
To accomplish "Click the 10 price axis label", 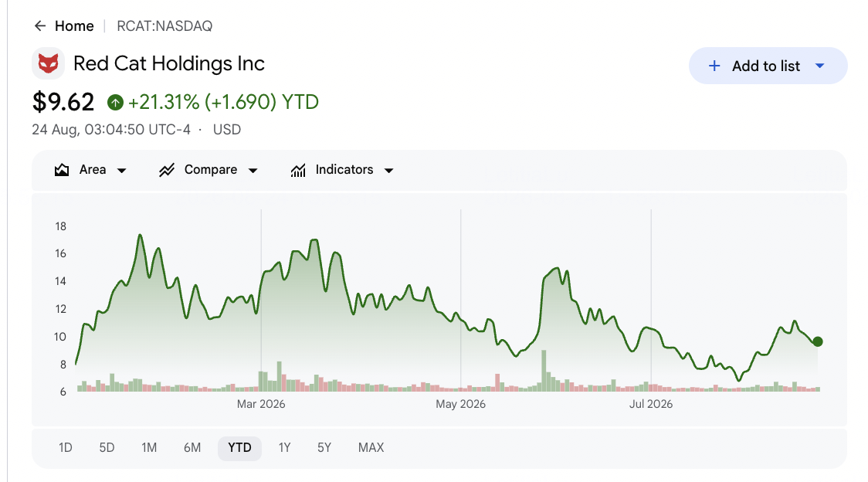I will pos(60,337).
